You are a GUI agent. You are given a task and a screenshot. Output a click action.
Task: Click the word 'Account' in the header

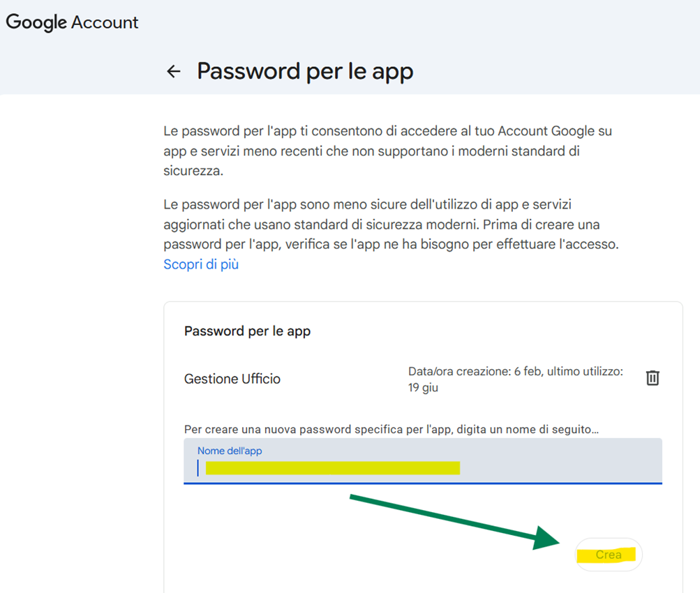coord(105,22)
